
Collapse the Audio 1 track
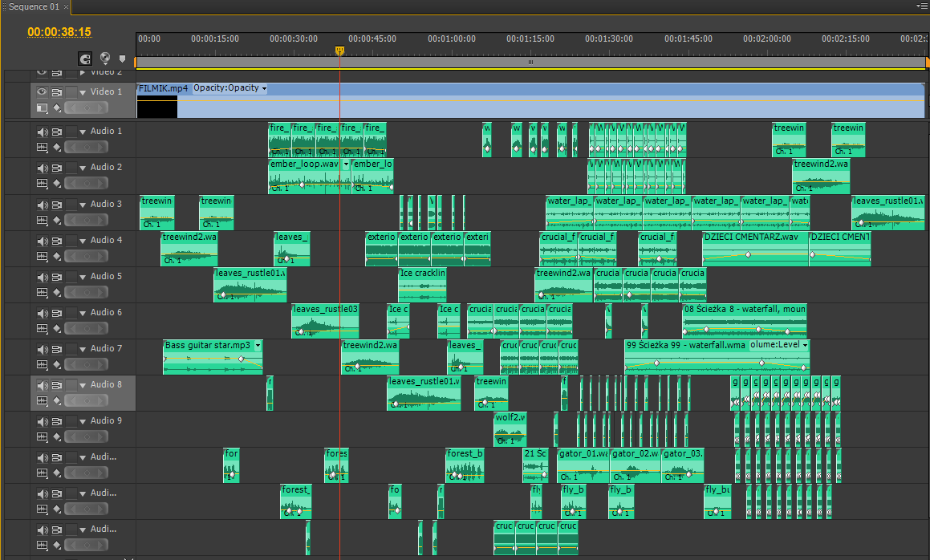click(x=83, y=132)
